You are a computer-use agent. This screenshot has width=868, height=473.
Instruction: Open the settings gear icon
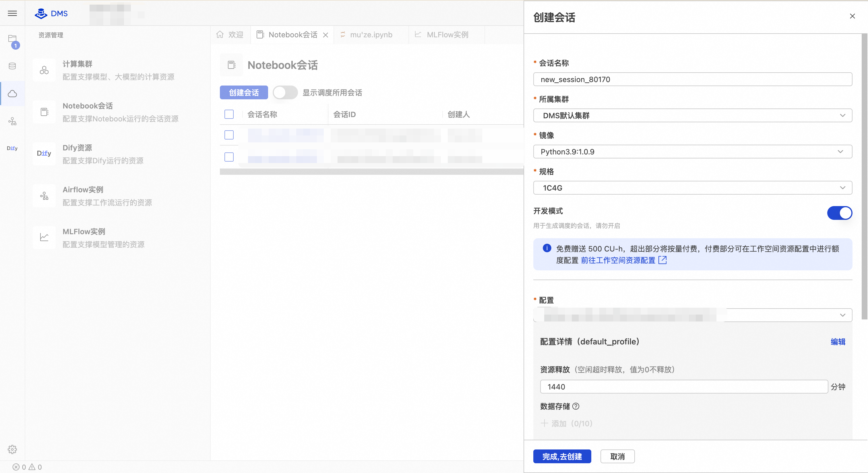12,449
